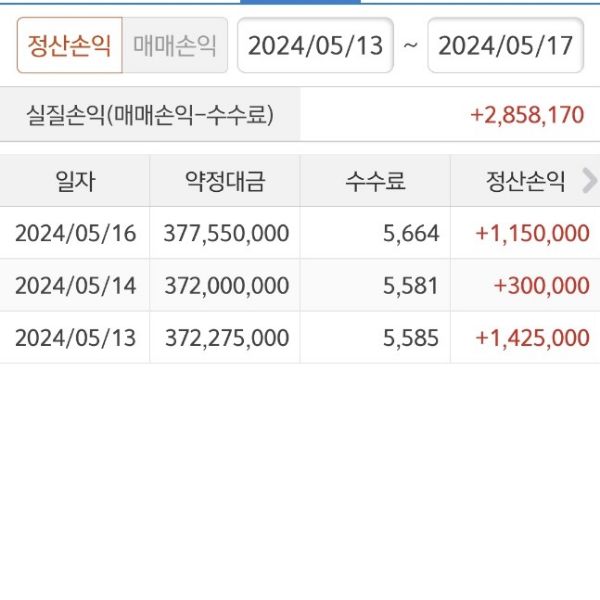The height and width of the screenshot is (600, 600).
Task: Click the +300,000 settlement profit
Action: [541, 285]
